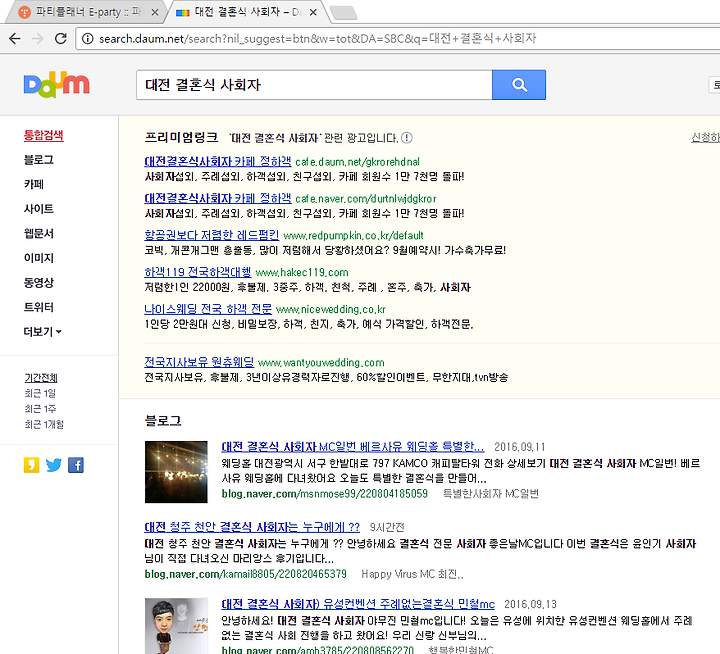720x654 pixels.
Task: Open blog.naver.com/kamail8805 URL link
Action: [x=246, y=574]
